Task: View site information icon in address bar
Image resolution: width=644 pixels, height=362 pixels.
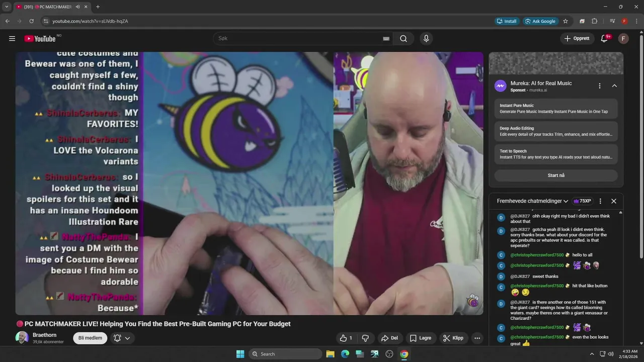Action: click(46, 21)
